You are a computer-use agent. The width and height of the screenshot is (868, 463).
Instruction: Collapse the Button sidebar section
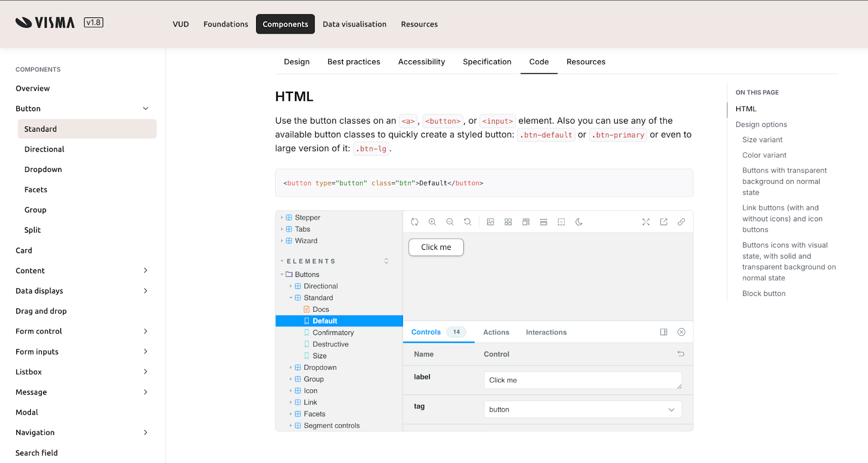[x=145, y=108]
